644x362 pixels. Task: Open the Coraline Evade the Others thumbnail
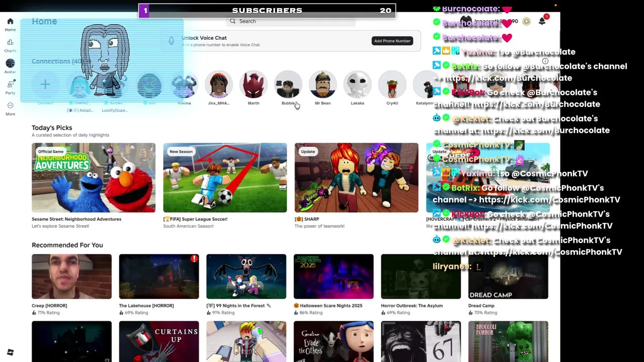(334, 341)
